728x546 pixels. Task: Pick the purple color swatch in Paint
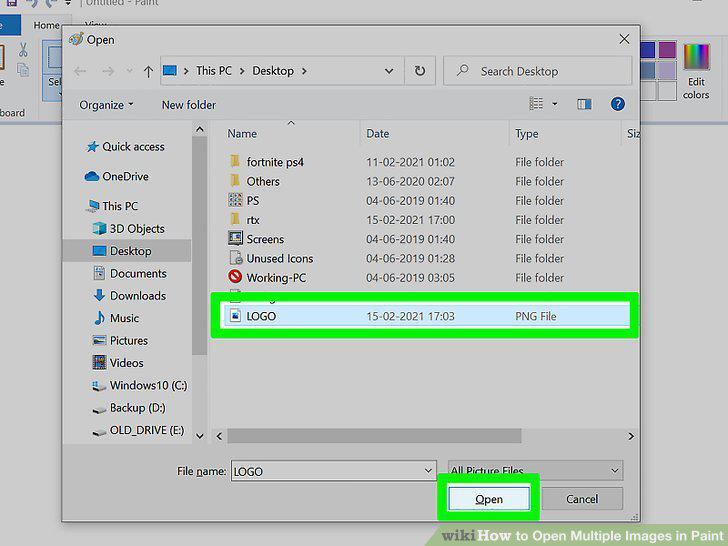[667, 49]
